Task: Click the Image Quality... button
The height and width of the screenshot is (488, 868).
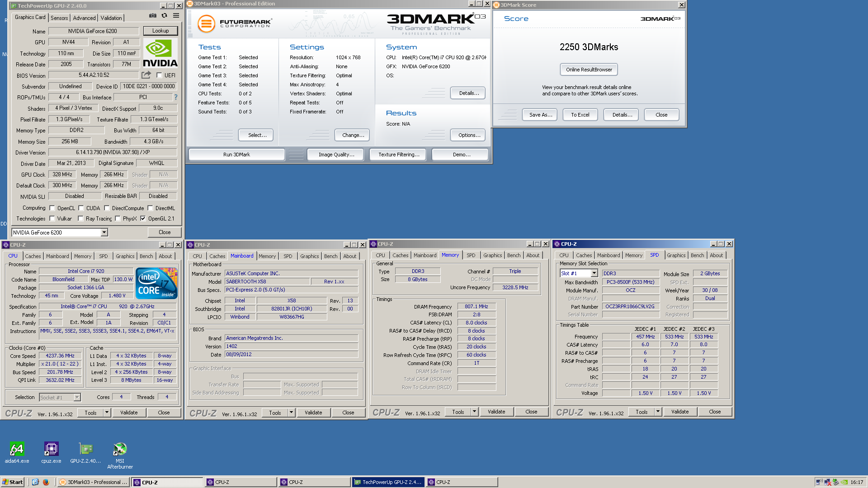Action: (336, 155)
